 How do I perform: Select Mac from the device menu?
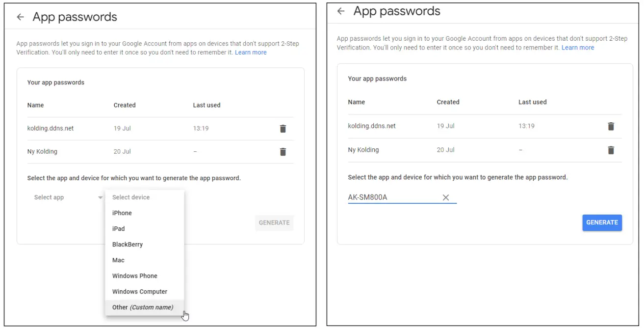118,260
